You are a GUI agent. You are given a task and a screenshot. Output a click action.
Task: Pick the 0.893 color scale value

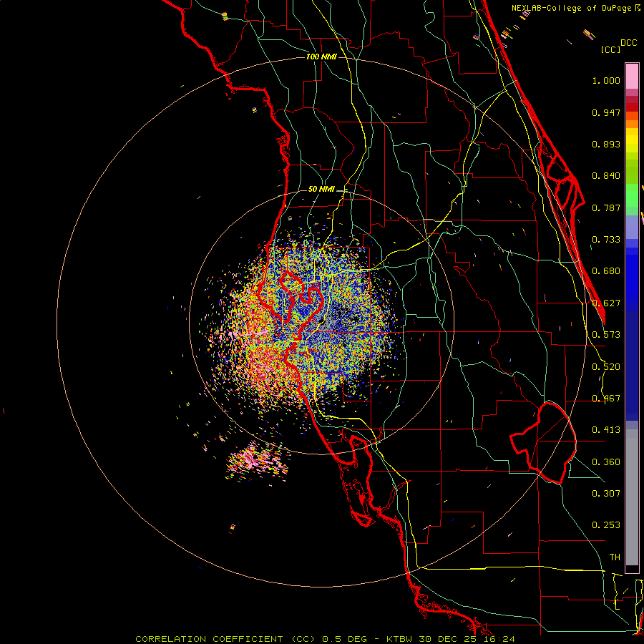[x=606, y=144]
